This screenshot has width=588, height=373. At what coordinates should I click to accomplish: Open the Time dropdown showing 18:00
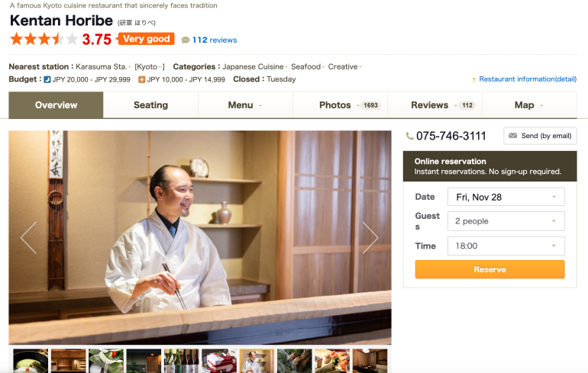tap(506, 246)
